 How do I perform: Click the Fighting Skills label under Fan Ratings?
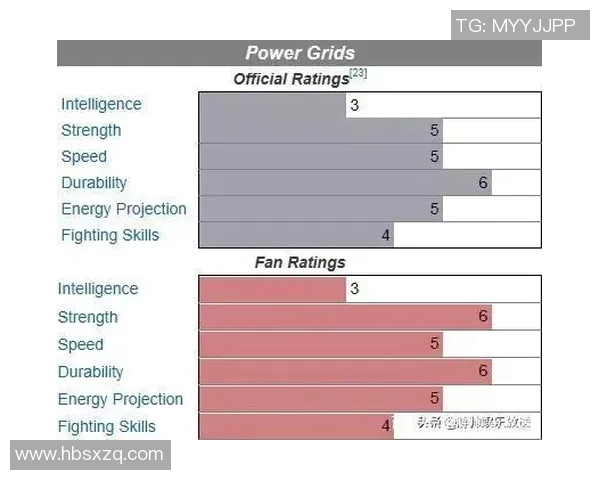(106, 426)
